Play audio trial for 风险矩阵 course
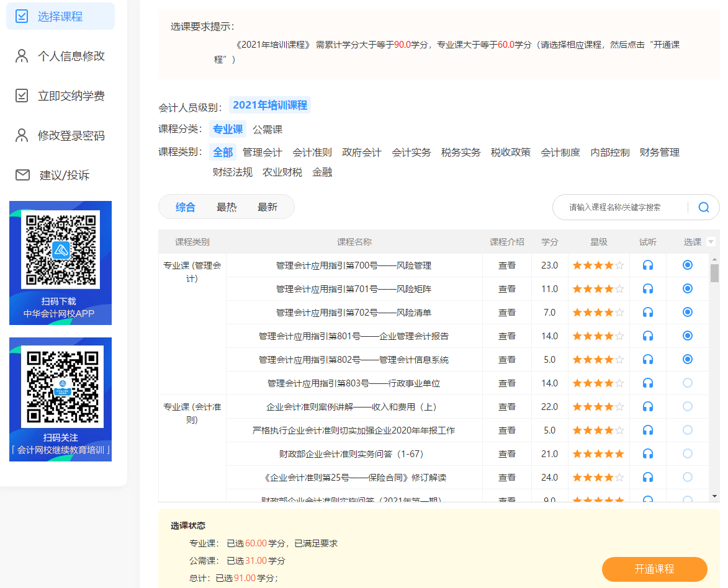 click(648, 289)
